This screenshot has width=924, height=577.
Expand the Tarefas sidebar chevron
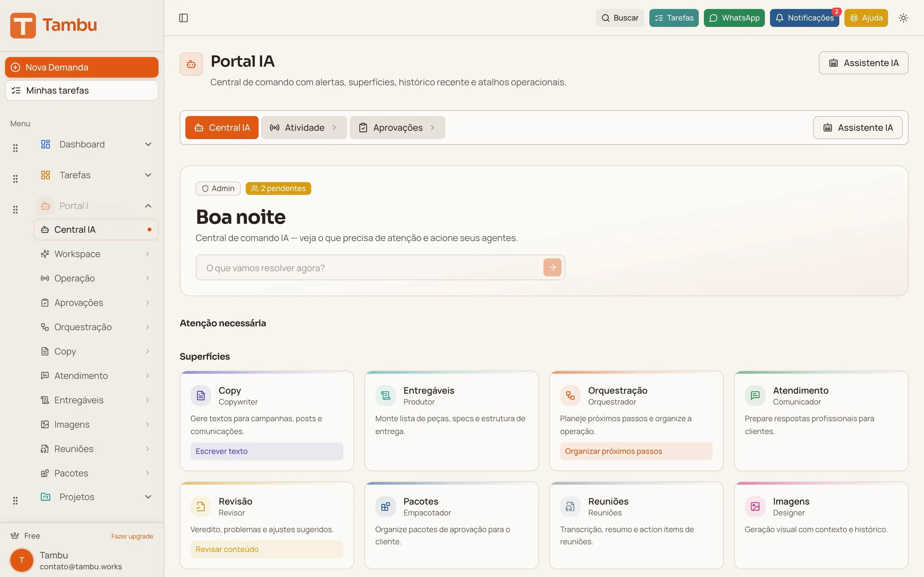point(148,175)
